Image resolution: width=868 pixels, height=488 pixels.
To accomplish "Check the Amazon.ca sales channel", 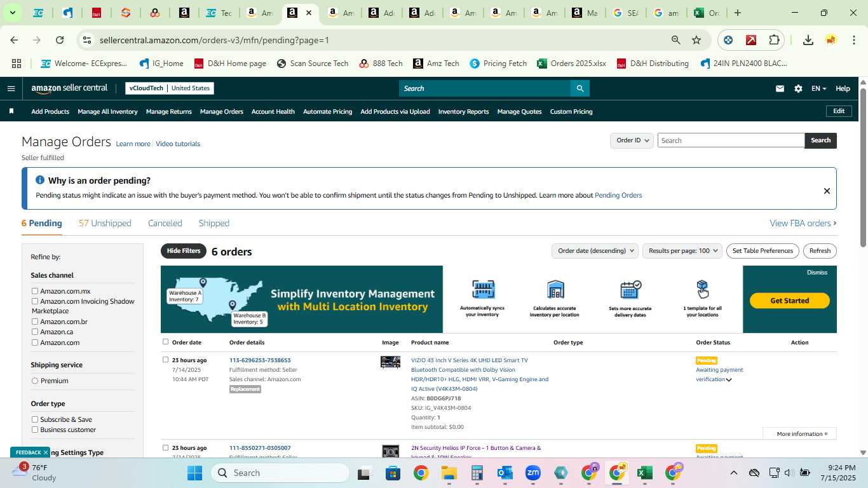I will click(x=35, y=332).
